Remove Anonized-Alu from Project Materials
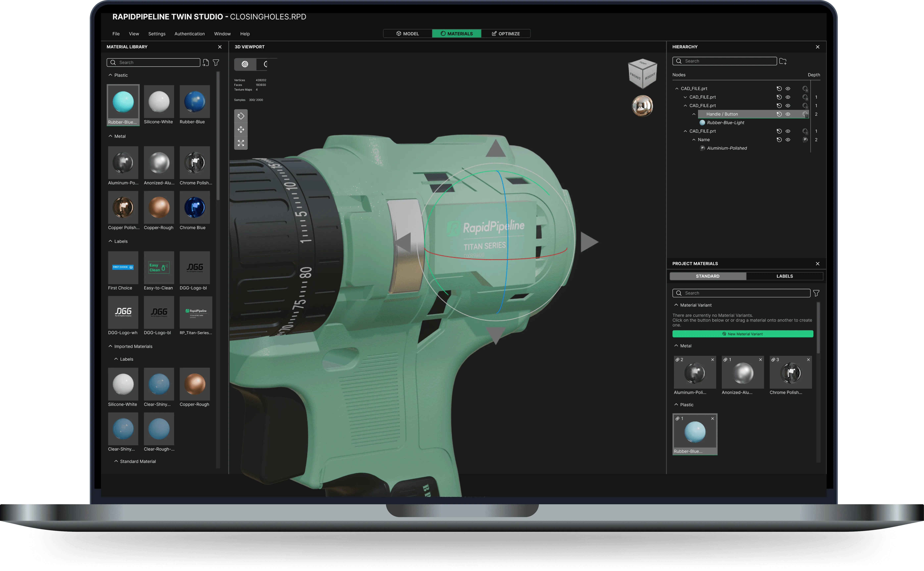The width and height of the screenshot is (924, 571). click(x=761, y=360)
